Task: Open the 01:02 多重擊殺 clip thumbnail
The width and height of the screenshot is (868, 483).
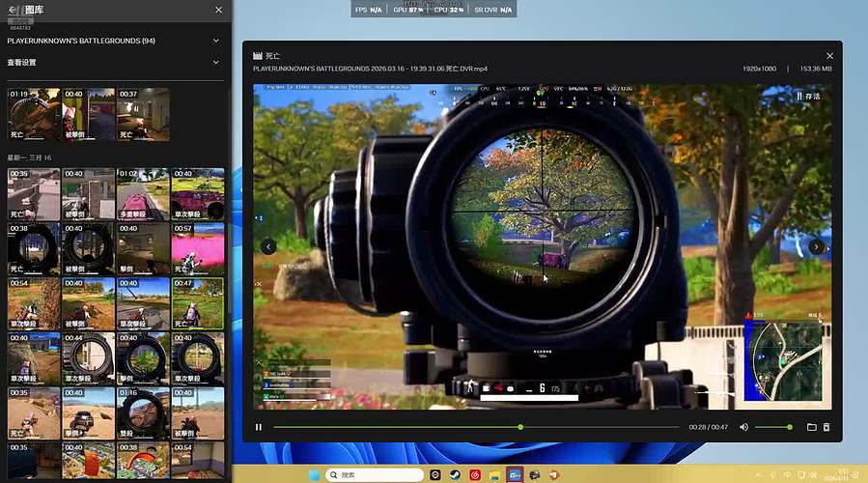Action: pyautogui.click(x=143, y=193)
